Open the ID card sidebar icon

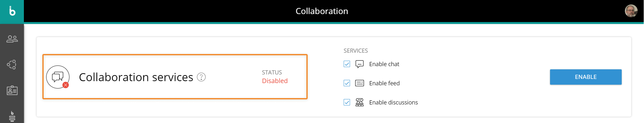point(12,90)
